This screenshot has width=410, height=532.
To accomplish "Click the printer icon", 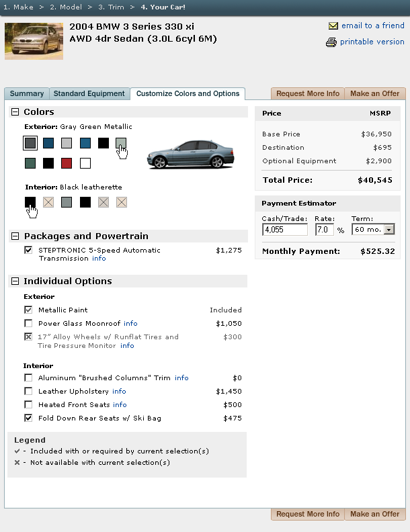I will click(331, 42).
